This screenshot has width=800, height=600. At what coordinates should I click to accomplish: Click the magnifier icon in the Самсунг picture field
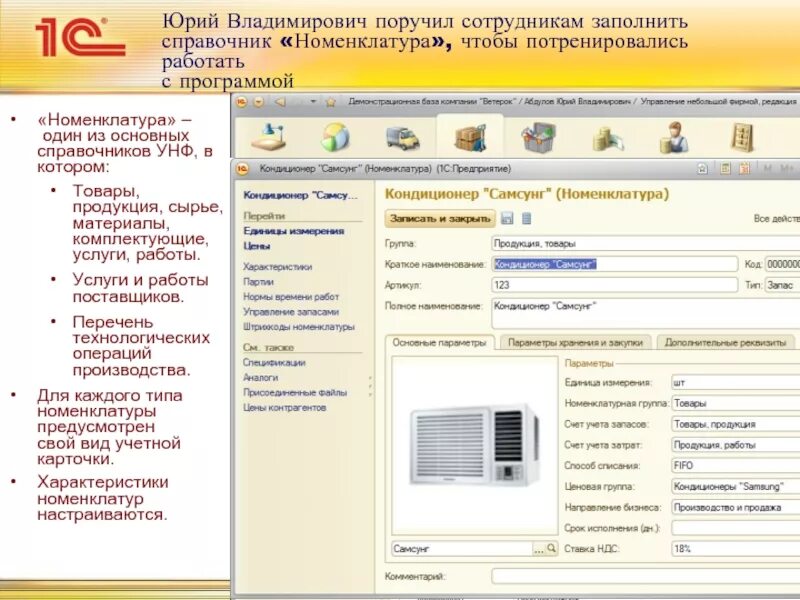coord(552,548)
